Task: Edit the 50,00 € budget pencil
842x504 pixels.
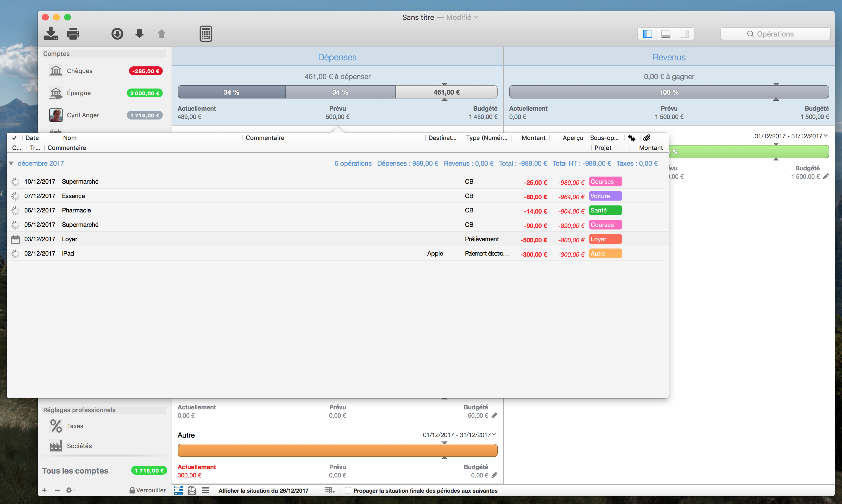Action: pos(494,415)
